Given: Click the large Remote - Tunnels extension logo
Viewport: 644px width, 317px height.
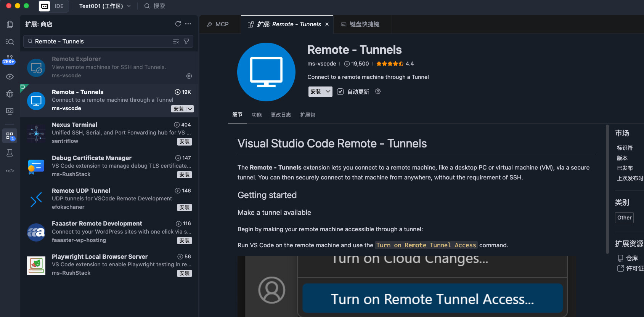Looking at the screenshot, I should [x=266, y=72].
